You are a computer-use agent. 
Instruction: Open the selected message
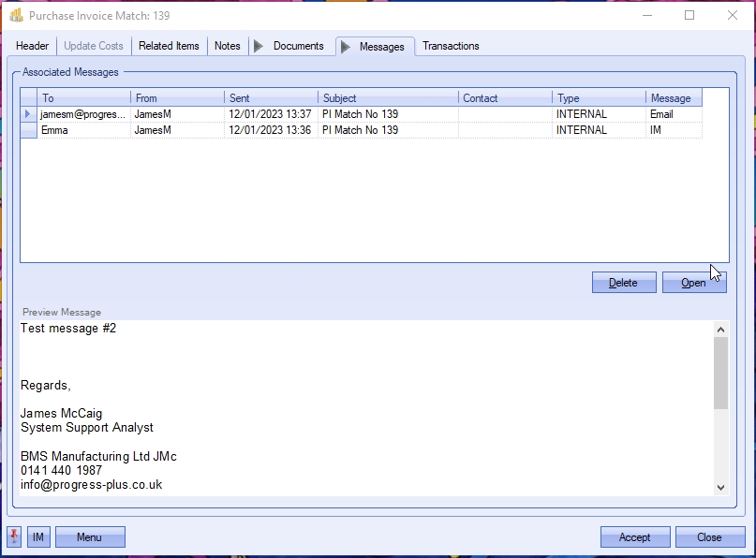693,283
